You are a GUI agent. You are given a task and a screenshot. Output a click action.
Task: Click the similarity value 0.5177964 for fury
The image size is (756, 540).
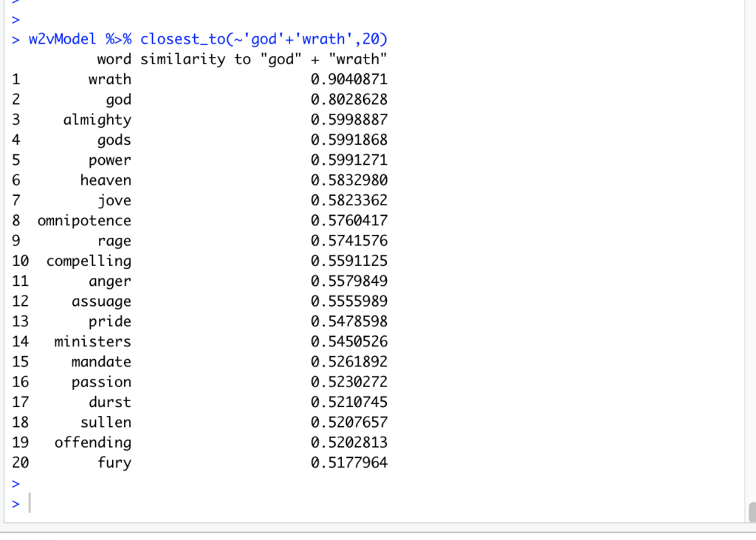tap(348, 462)
